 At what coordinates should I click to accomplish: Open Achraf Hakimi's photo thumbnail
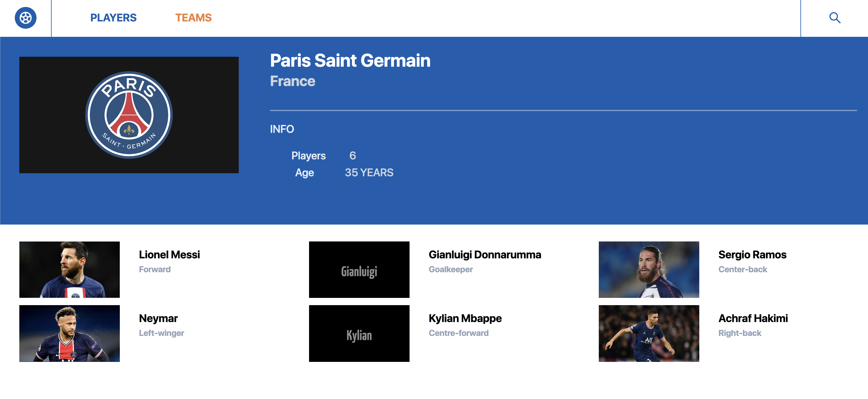coord(649,333)
